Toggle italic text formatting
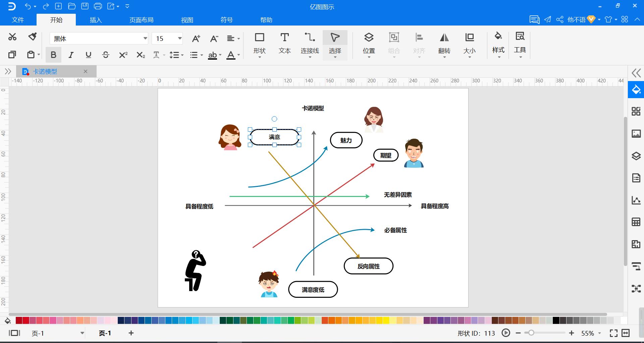644x343 pixels. (x=71, y=55)
